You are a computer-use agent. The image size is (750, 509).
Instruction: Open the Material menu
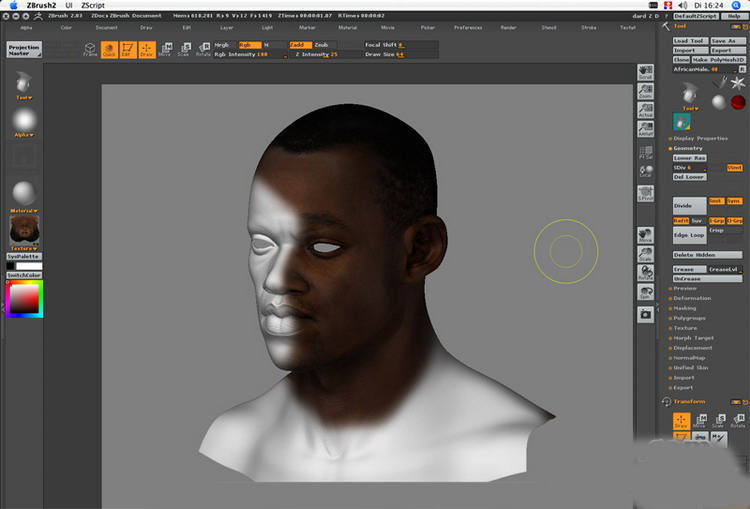347,28
